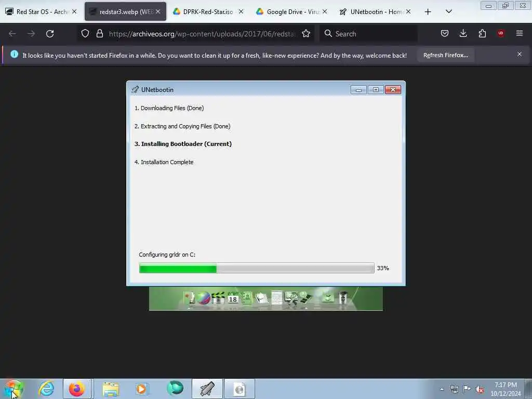Switch to the Google Drive virus scan tab
Screen dimensions: 532x399
(292, 11)
